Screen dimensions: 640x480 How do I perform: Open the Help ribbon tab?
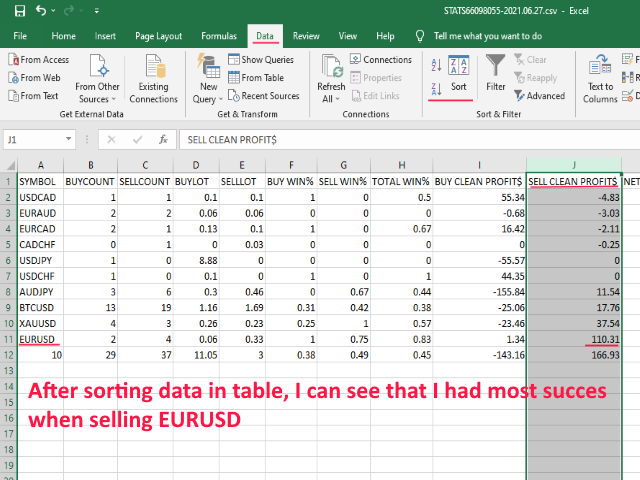(x=385, y=36)
